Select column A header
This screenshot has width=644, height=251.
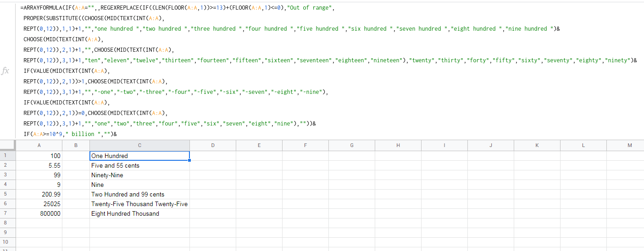coord(39,145)
